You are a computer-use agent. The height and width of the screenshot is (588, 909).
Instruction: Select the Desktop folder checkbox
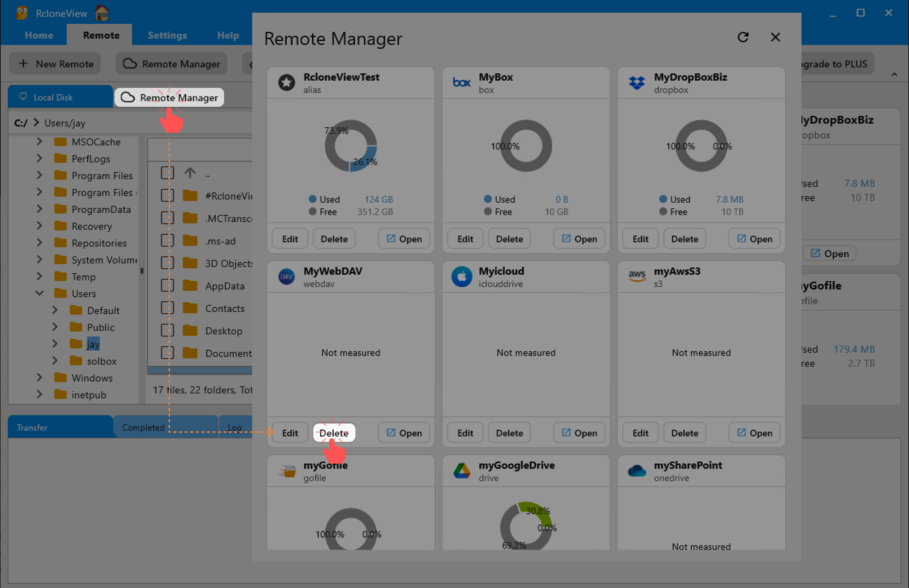167,331
